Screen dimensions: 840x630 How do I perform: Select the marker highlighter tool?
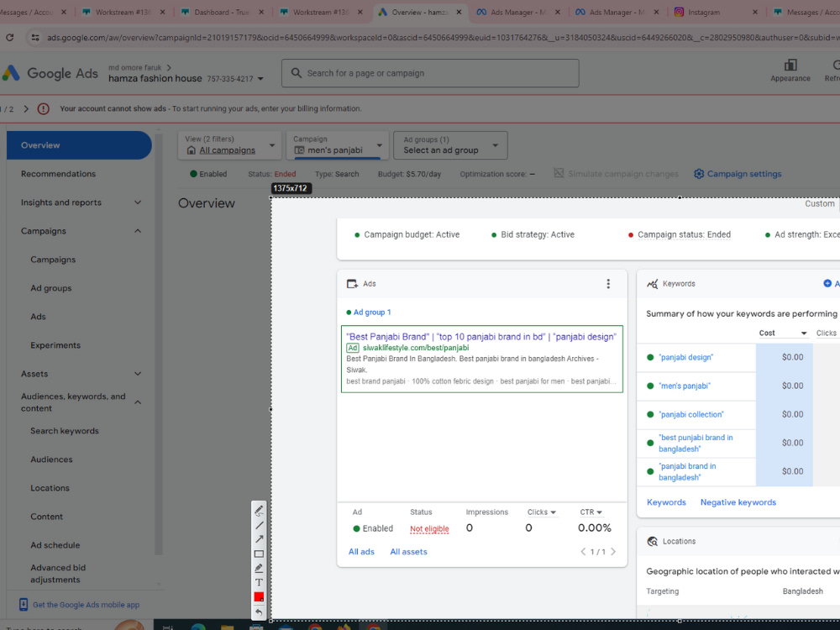click(259, 568)
